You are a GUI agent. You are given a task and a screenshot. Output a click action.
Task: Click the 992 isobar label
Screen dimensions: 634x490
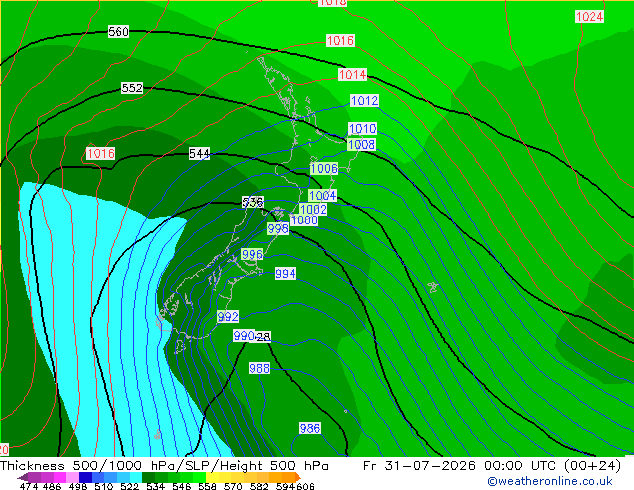coord(228,317)
